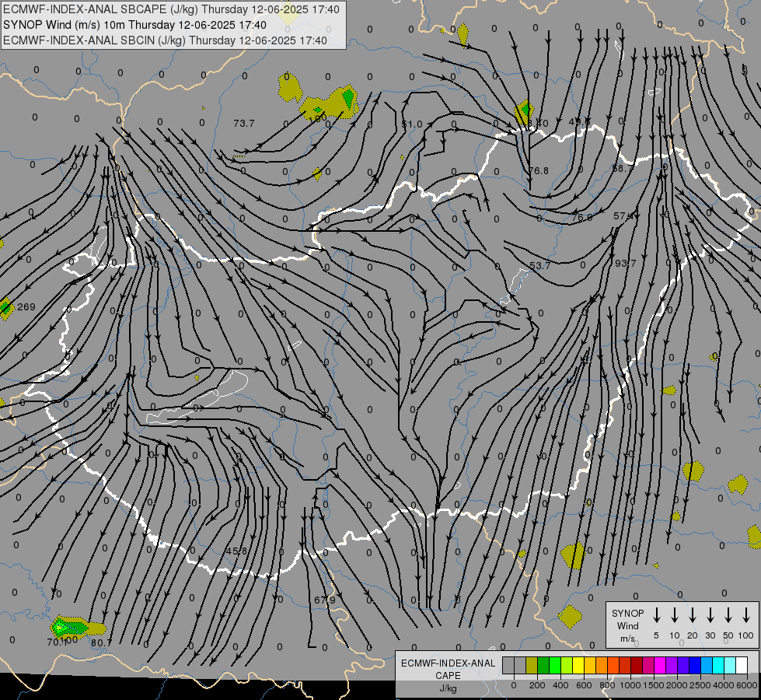The height and width of the screenshot is (700, 761).
Task: Click the 73.7 value on the map
Action: pyautogui.click(x=243, y=124)
